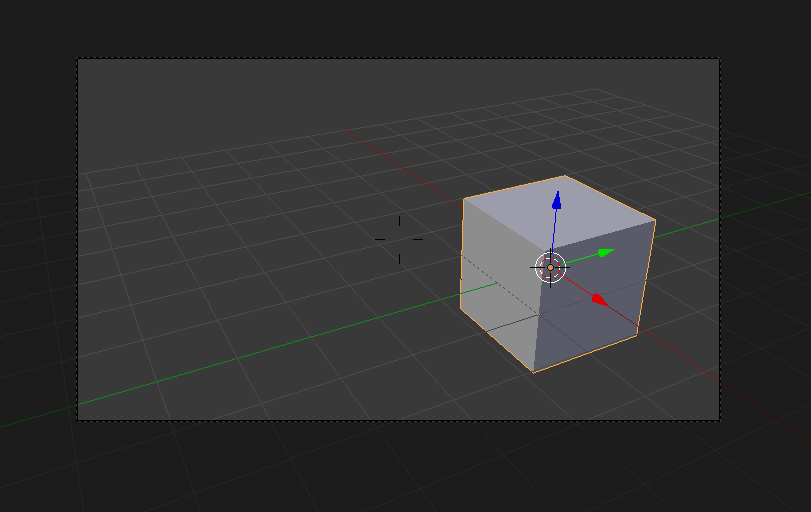Select the cube's top face
This screenshot has height=512, width=811.
point(559,212)
